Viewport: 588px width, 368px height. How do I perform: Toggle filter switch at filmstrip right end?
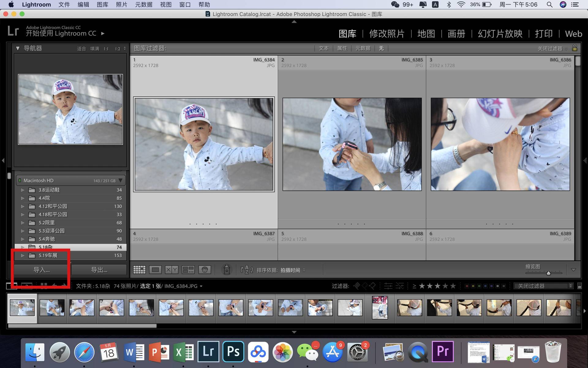(579, 286)
